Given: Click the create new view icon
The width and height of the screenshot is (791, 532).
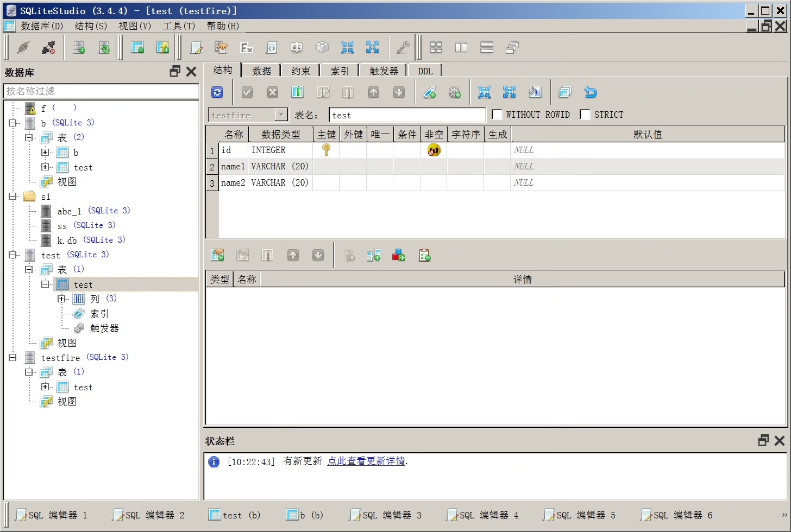Looking at the screenshot, I should [x=162, y=48].
